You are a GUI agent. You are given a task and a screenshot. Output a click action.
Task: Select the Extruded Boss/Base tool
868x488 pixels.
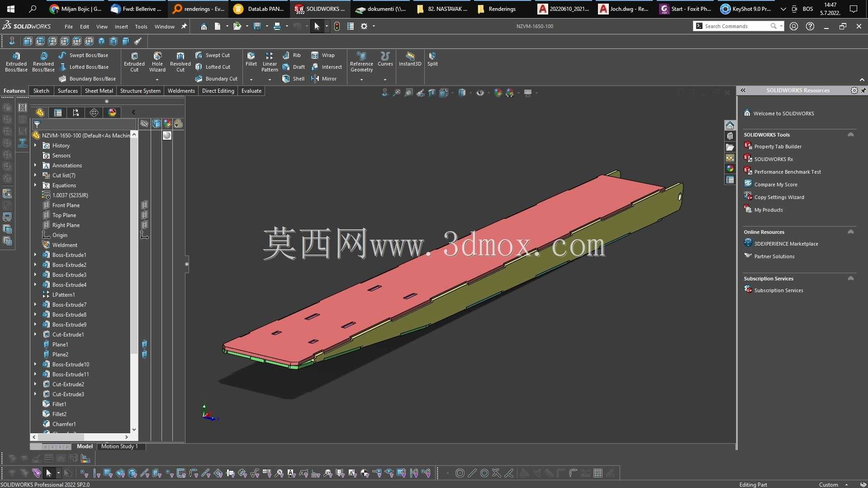(16, 62)
